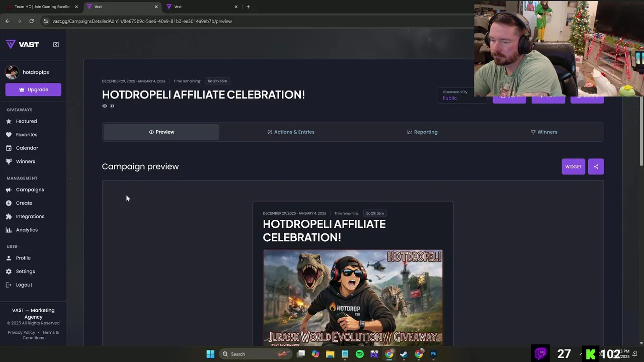Open Copilot from taskbar
The height and width of the screenshot is (362, 644).
coord(315,354)
